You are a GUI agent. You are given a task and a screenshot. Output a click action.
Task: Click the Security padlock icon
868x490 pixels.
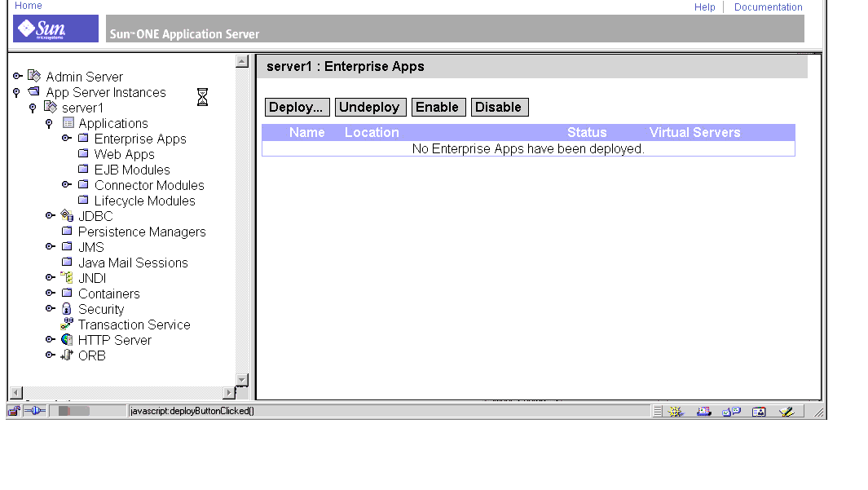coord(67,308)
